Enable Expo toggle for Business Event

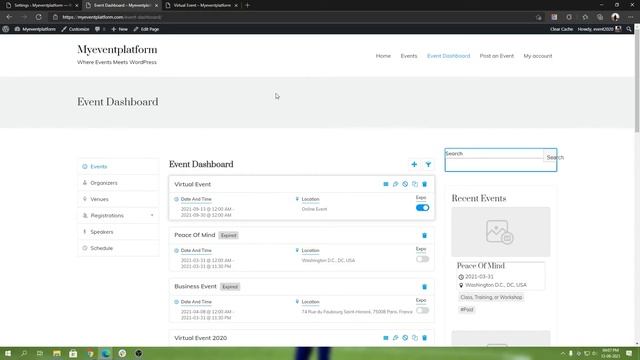pos(422,311)
